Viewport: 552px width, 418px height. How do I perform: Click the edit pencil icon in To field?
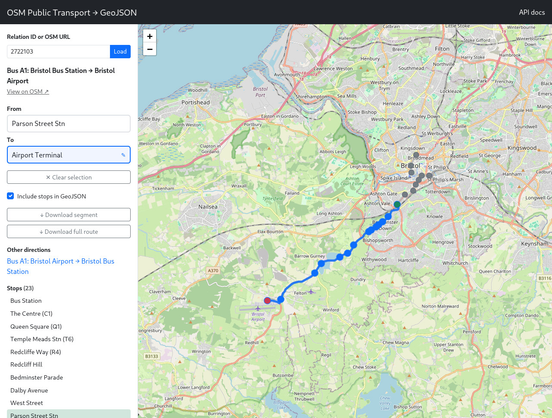pos(123,155)
